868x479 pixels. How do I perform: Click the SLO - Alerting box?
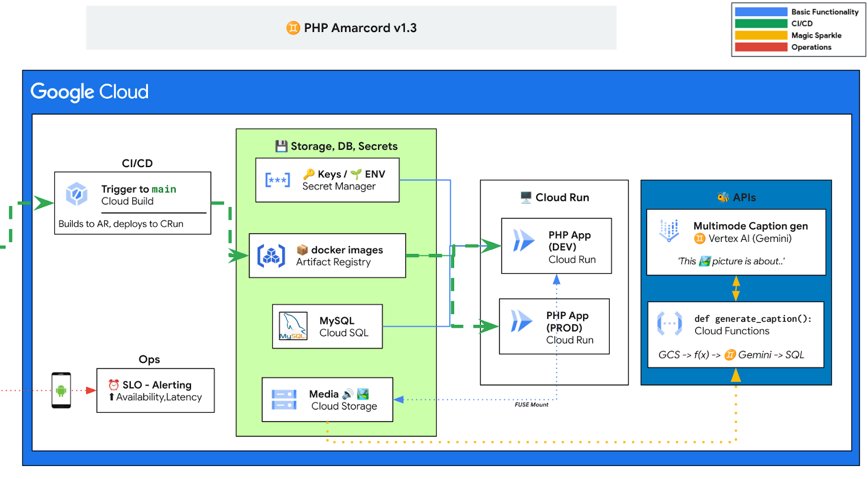point(156,391)
